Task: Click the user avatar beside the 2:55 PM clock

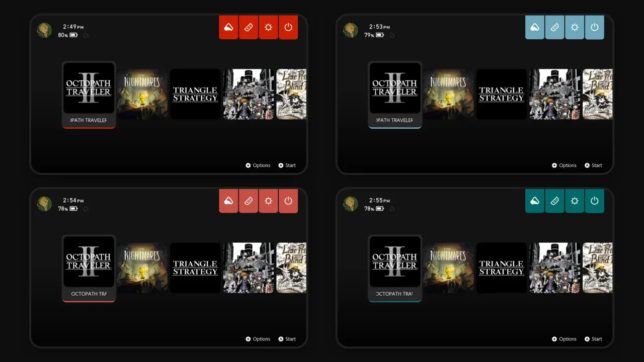Action: click(351, 204)
